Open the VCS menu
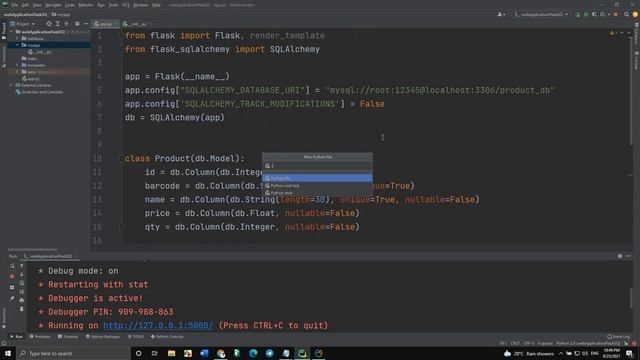 tap(126, 5)
